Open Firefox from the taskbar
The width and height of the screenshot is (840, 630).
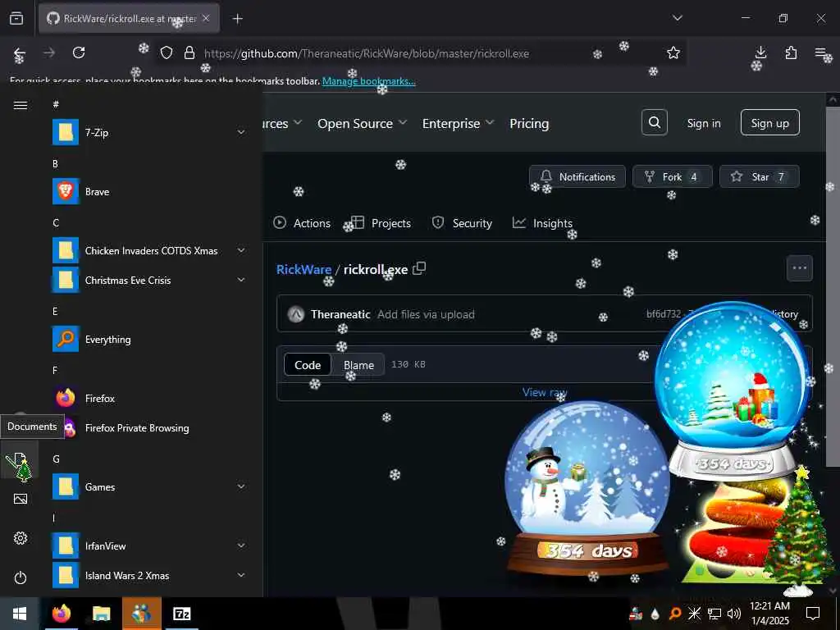pos(61,614)
